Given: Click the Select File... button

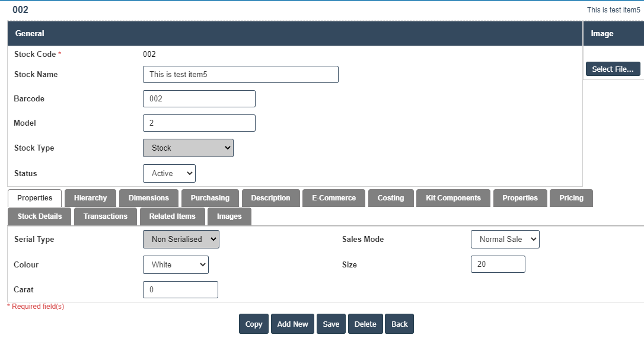Looking at the screenshot, I should click(613, 69).
